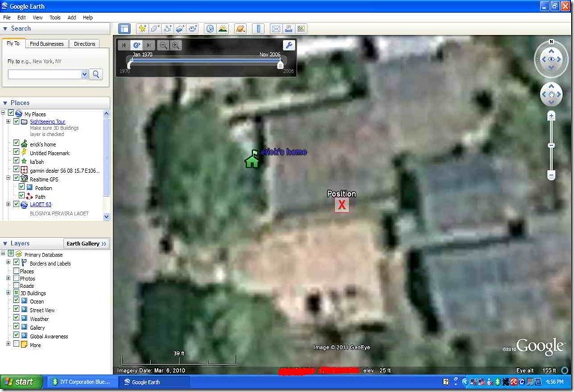
Task: Click the Fly to input field
Action: click(x=44, y=74)
